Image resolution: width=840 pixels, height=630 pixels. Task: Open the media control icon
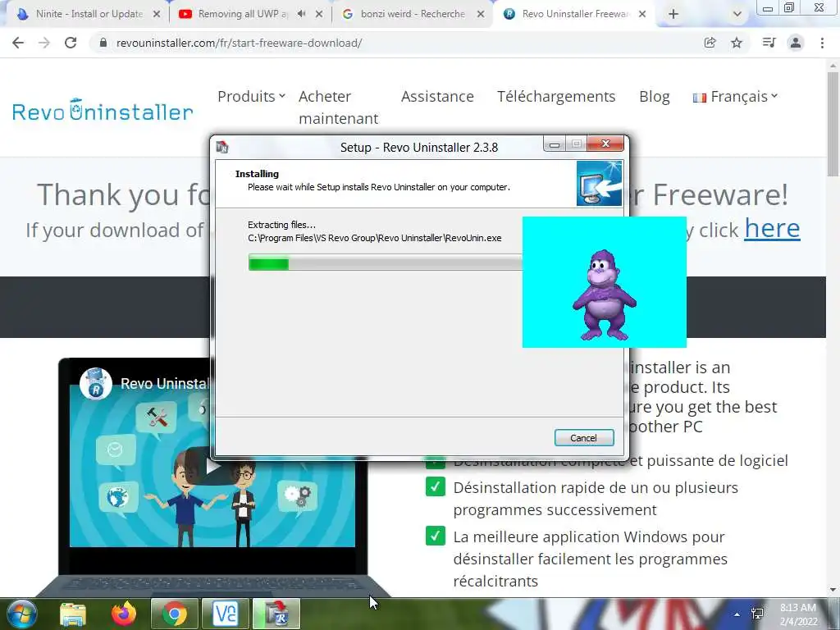(769, 43)
